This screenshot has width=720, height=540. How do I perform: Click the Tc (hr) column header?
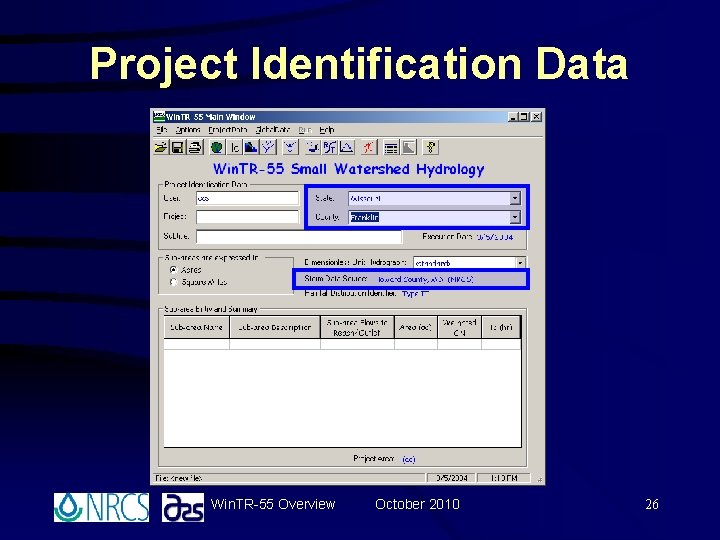coord(501,327)
